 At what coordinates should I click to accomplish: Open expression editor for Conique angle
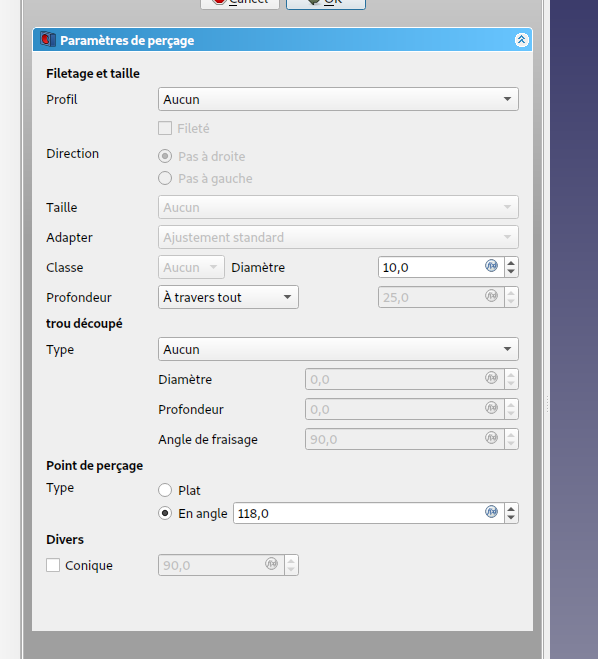point(271,564)
